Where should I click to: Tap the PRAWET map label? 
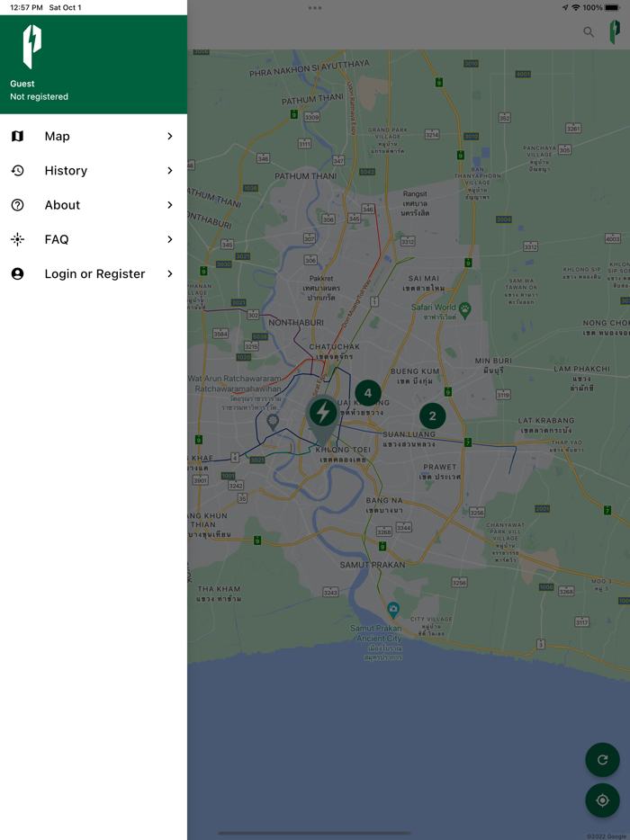(440, 467)
